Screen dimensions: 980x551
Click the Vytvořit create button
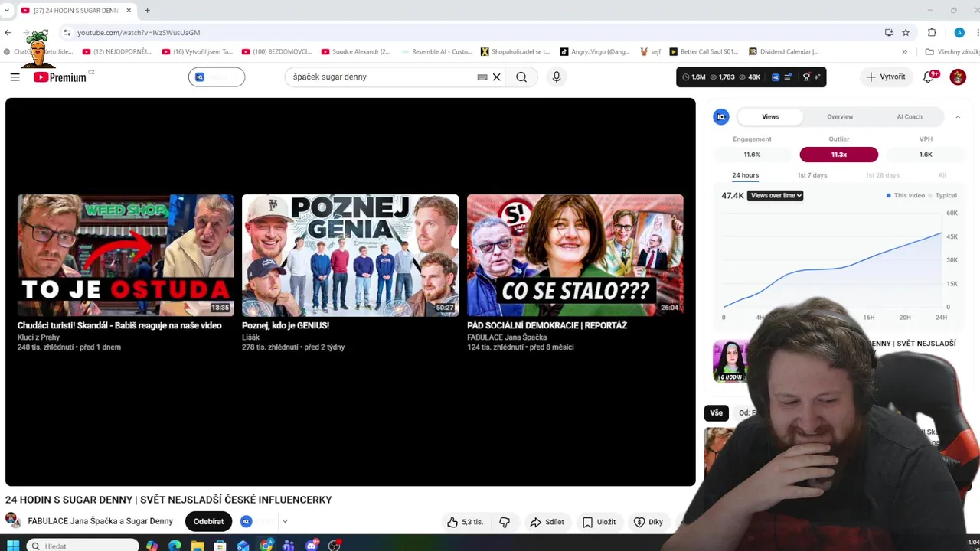[886, 77]
